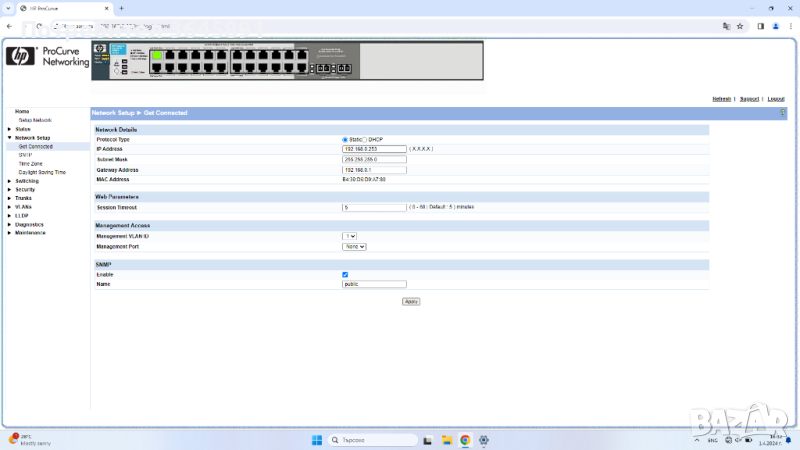Select the Static protocol radio button
This screenshot has width=800, height=450.
coord(345,139)
